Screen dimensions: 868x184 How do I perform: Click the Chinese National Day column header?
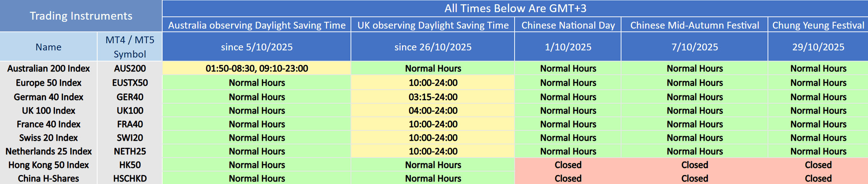568,25
